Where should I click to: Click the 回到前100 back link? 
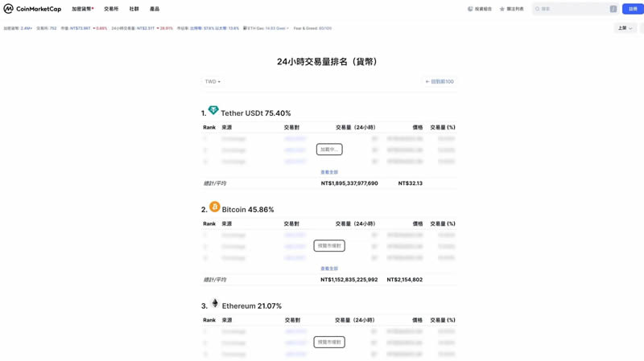pos(440,81)
